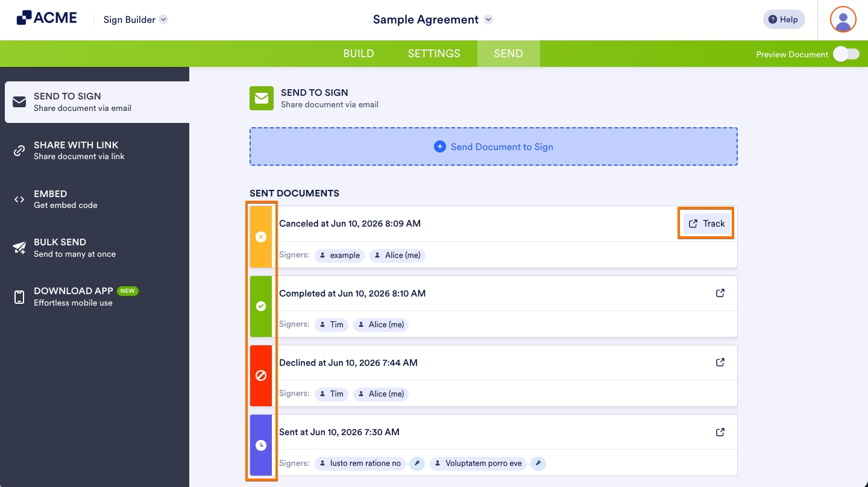Open tracking icon for the Sent document

coord(720,432)
